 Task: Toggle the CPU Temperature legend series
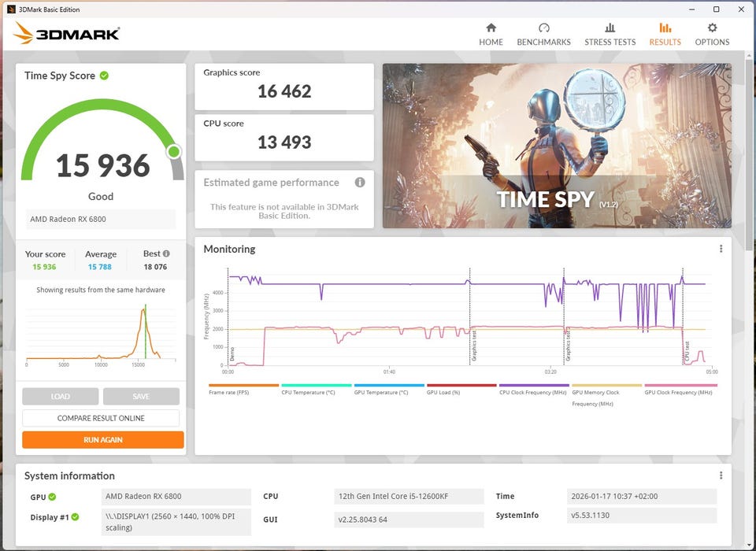point(317,390)
